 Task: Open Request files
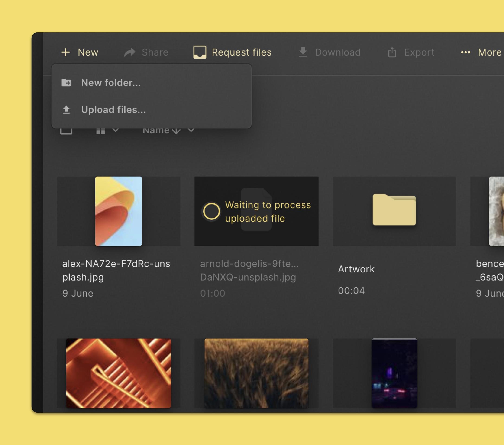click(x=242, y=52)
